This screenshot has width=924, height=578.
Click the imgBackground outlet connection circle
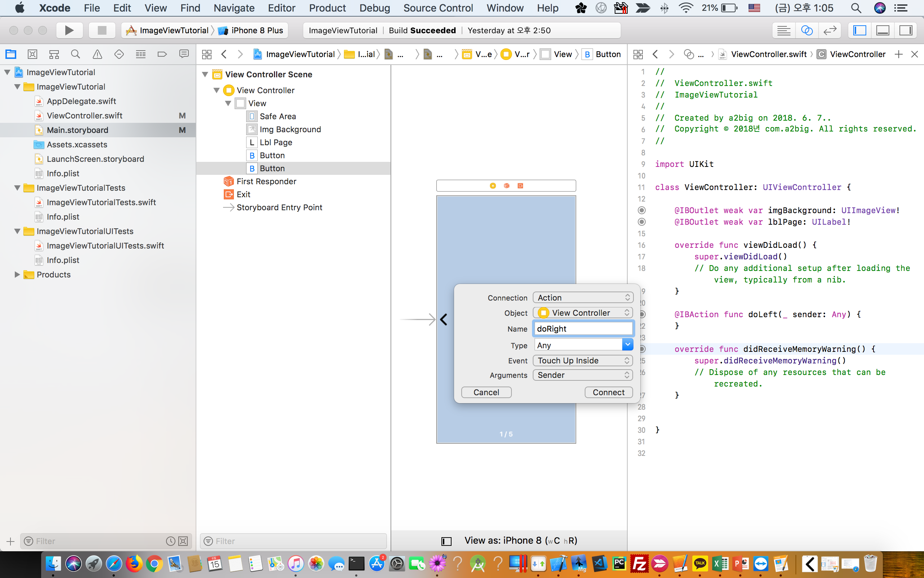pos(642,210)
